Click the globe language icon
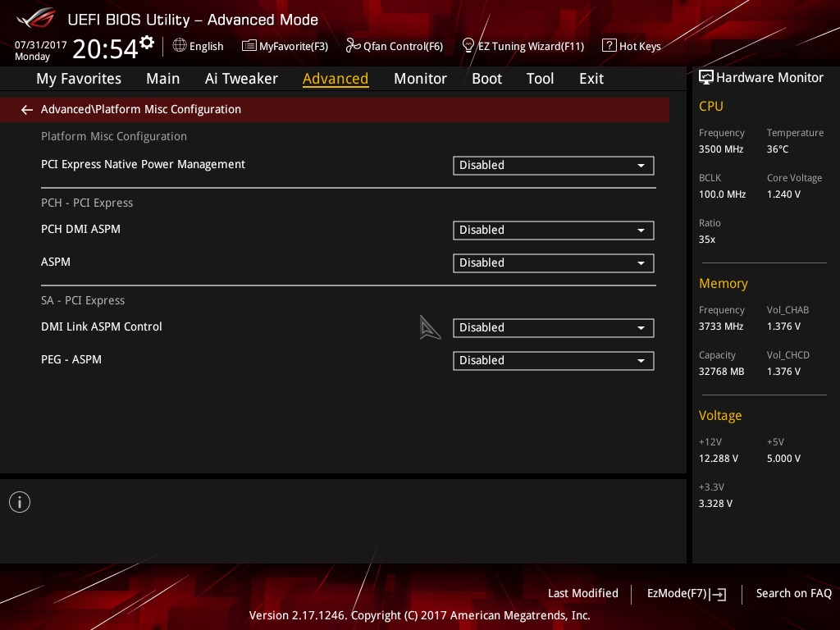The image size is (840, 630). tap(180, 45)
